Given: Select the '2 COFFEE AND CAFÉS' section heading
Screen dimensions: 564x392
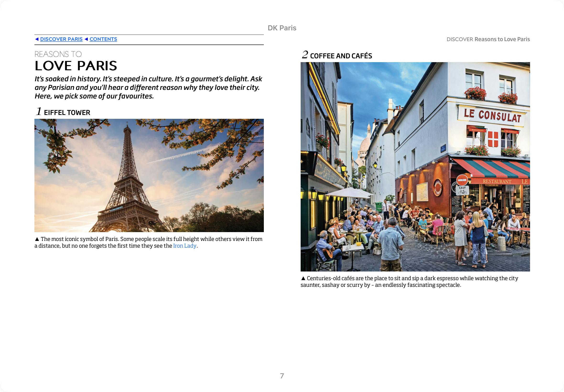Looking at the screenshot, I should (x=337, y=55).
